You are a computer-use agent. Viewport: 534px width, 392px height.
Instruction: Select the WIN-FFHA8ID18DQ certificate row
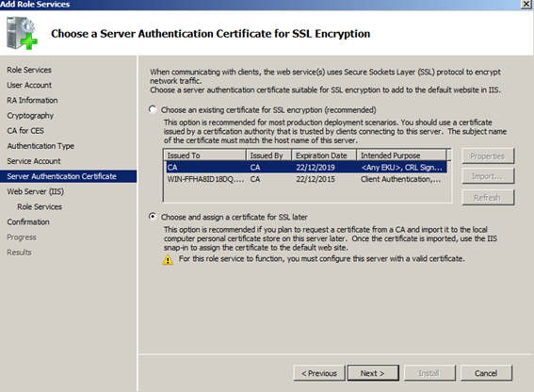(306, 179)
